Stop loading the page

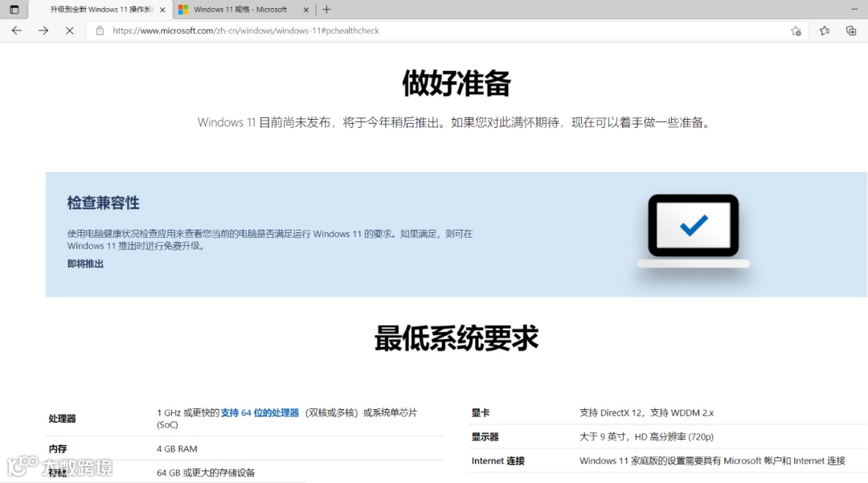70,31
